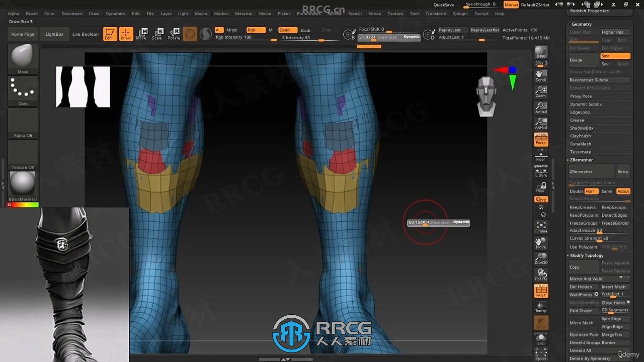
Task: Toggle PolyF polyframe display
Action: point(541,291)
